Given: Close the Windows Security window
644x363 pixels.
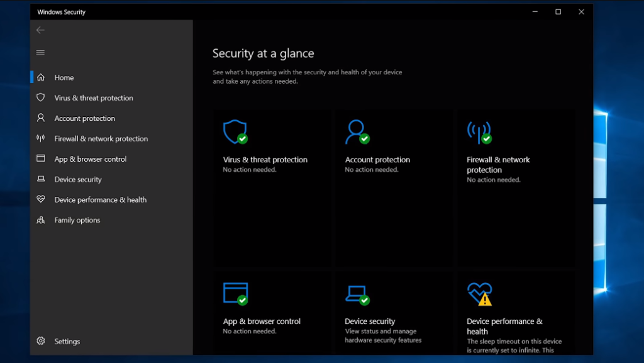Looking at the screenshot, I should [581, 12].
